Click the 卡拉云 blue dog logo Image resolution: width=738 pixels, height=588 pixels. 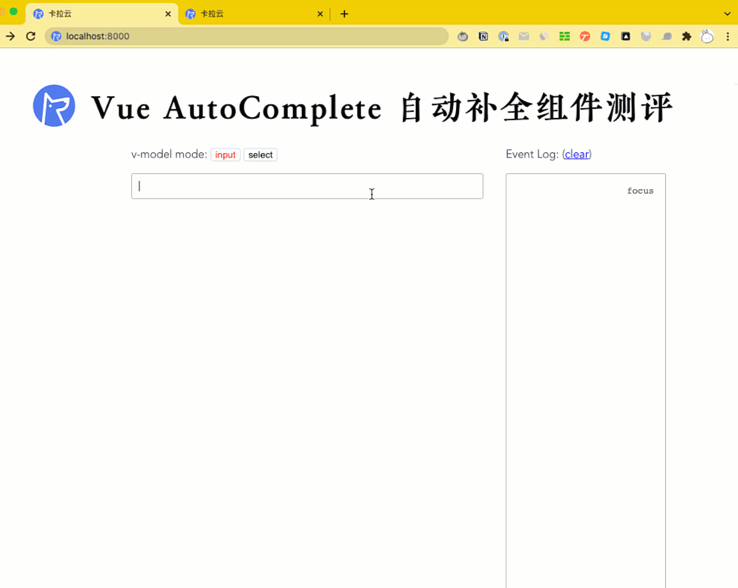[54, 105]
